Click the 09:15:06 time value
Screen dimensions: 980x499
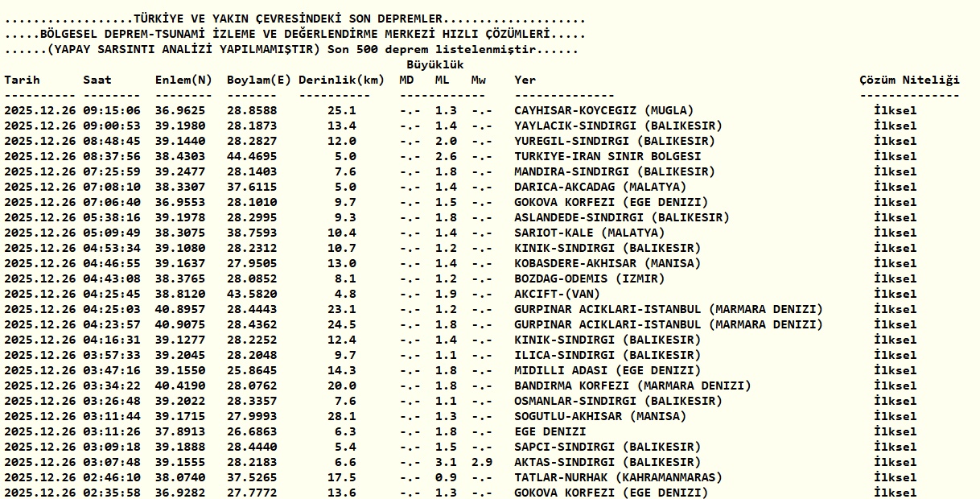click(x=111, y=110)
